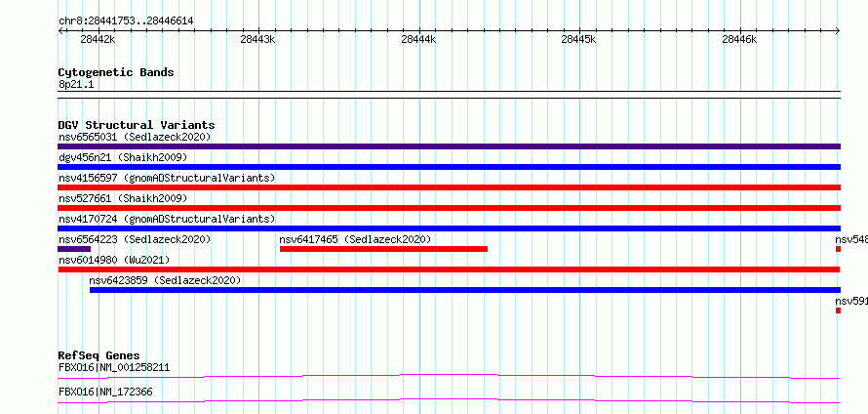Viewport: 868px width, 414px height.
Task: Open the dgv456n21 (Shaikh2009) label
Action: [x=123, y=157]
